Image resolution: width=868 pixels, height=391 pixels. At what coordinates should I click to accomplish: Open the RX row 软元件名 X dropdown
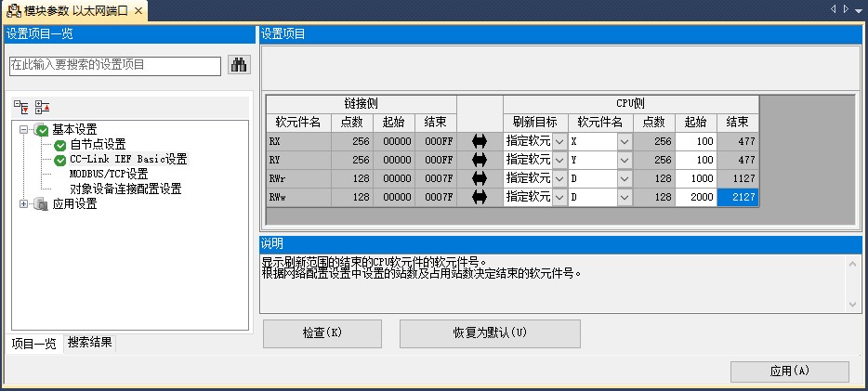coord(625,141)
